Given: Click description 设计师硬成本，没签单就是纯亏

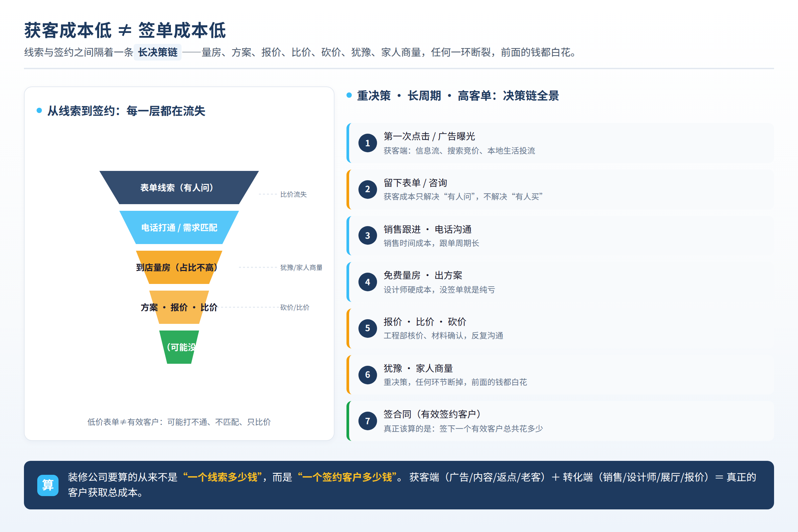Looking at the screenshot, I should tap(439, 290).
